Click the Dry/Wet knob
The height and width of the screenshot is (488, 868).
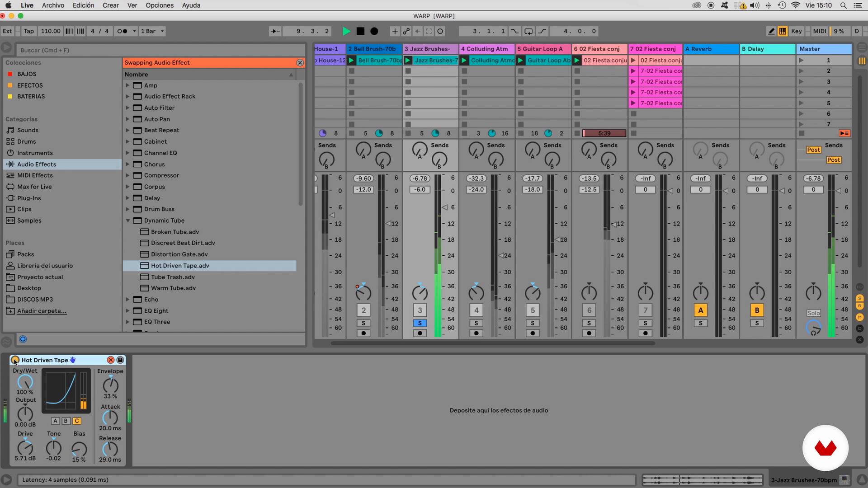(25, 383)
